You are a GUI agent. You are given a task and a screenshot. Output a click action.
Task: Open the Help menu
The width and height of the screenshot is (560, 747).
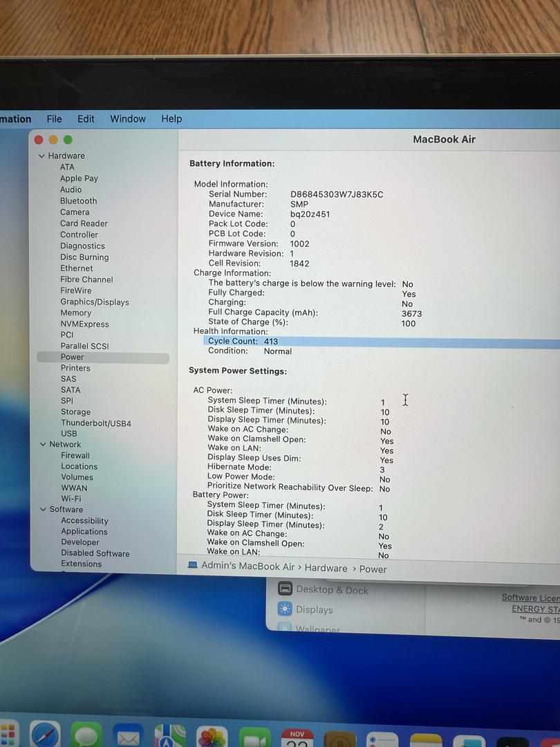pos(171,119)
